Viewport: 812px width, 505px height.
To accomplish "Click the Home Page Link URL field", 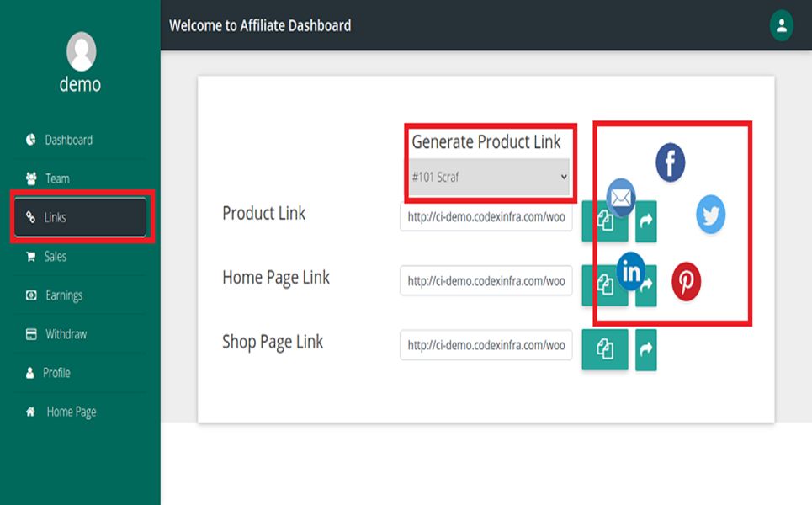I will click(486, 281).
